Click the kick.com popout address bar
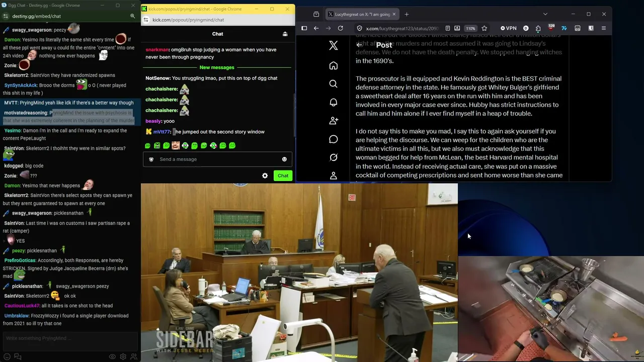The image size is (644, 362). point(188,20)
